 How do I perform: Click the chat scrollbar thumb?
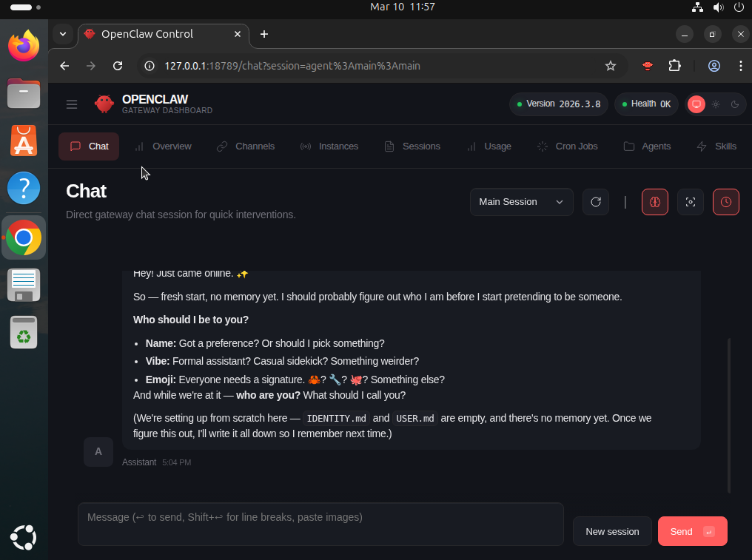click(729, 414)
